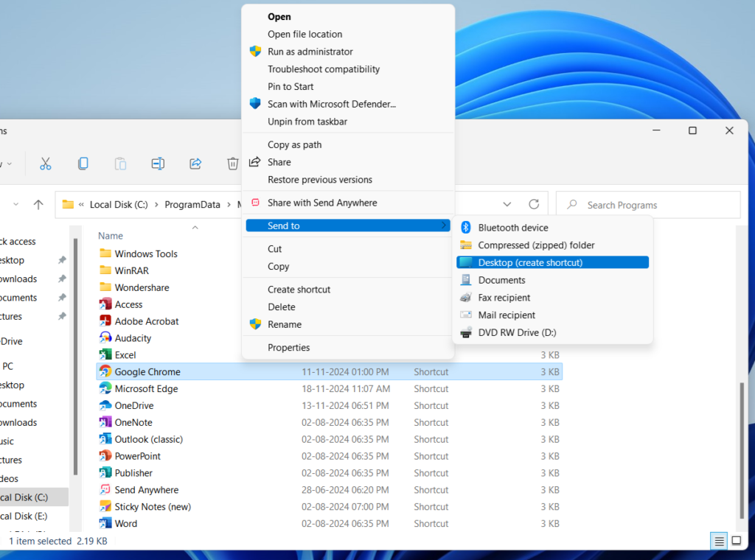Click the ProgramData breadcrumb
Screen dimensions: 755x560
coord(192,204)
